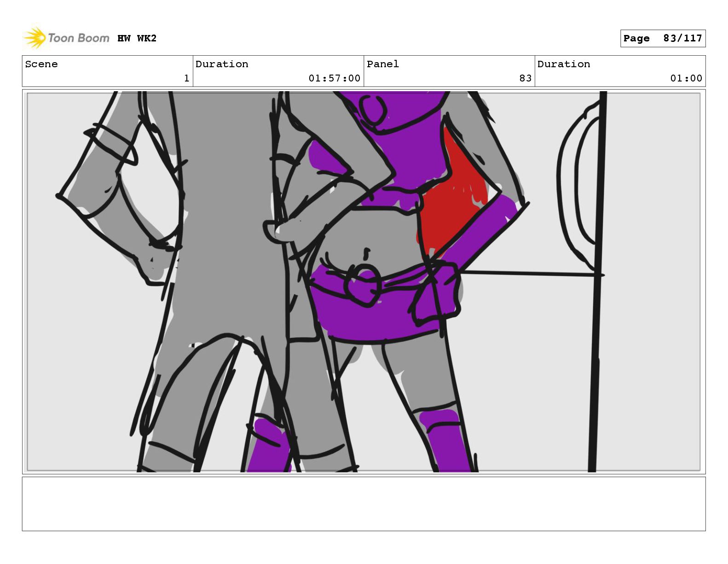Click the scene number value '1'

click(186, 78)
